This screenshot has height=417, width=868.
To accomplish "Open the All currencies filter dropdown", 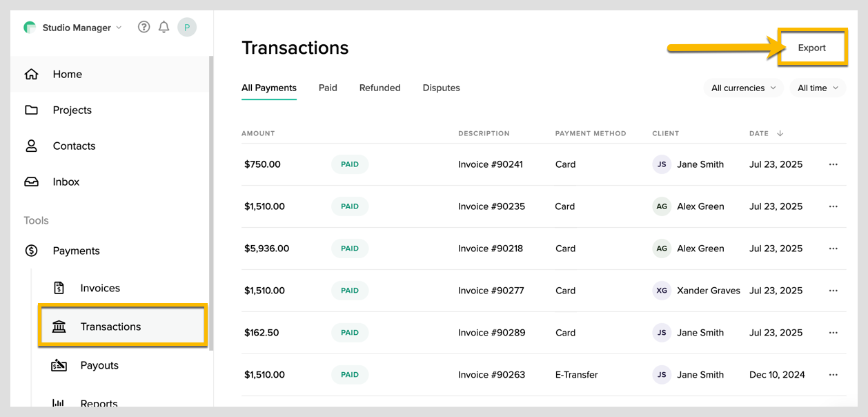I will pos(743,88).
